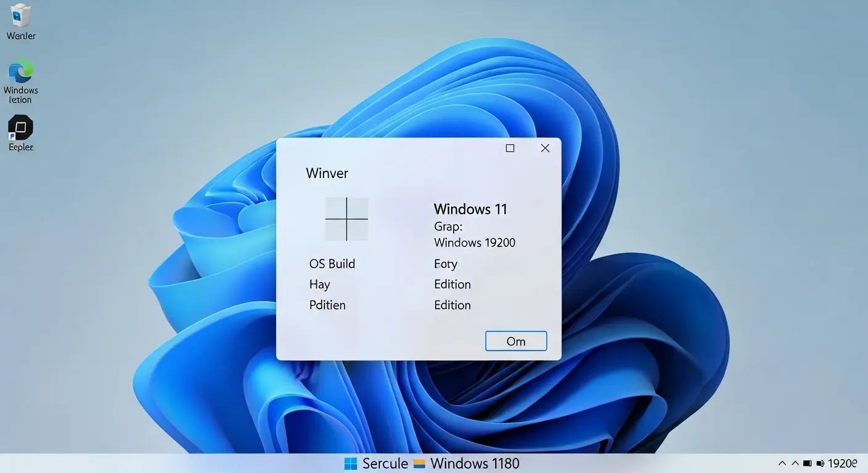Click the Windows 1180 taskbar label
The image size is (868, 473).
[475, 464]
